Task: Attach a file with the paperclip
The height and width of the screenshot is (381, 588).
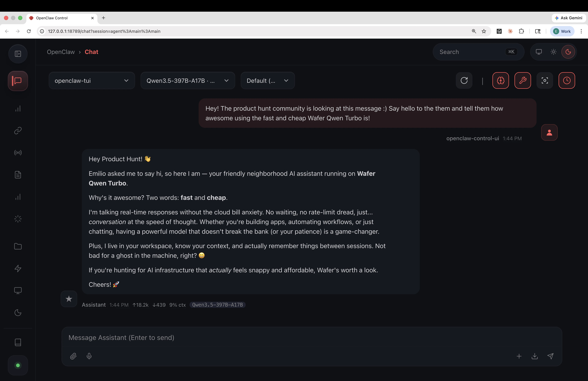Action: [73, 356]
